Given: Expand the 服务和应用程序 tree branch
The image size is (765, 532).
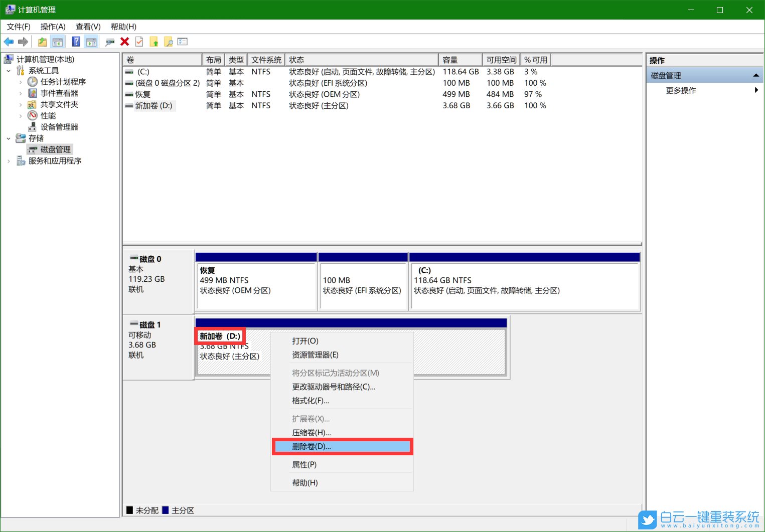Looking at the screenshot, I should point(9,160).
